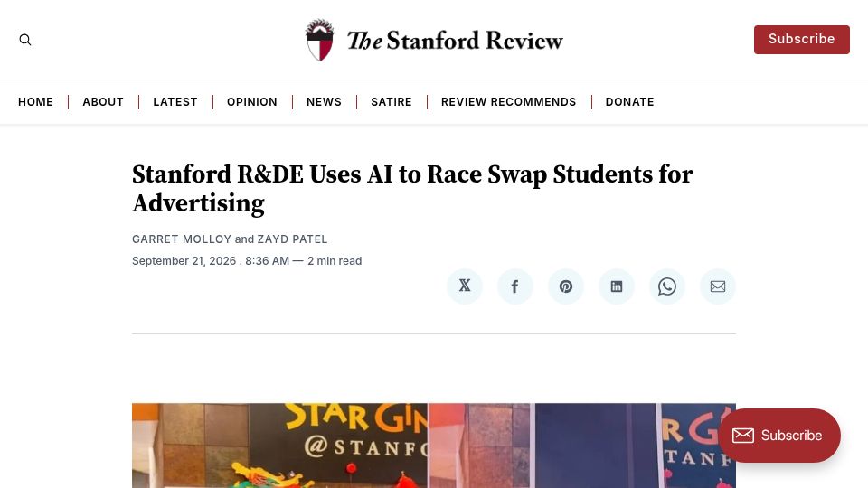
Task: Open author Garret Molloy's page
Action: coord(182,239)
